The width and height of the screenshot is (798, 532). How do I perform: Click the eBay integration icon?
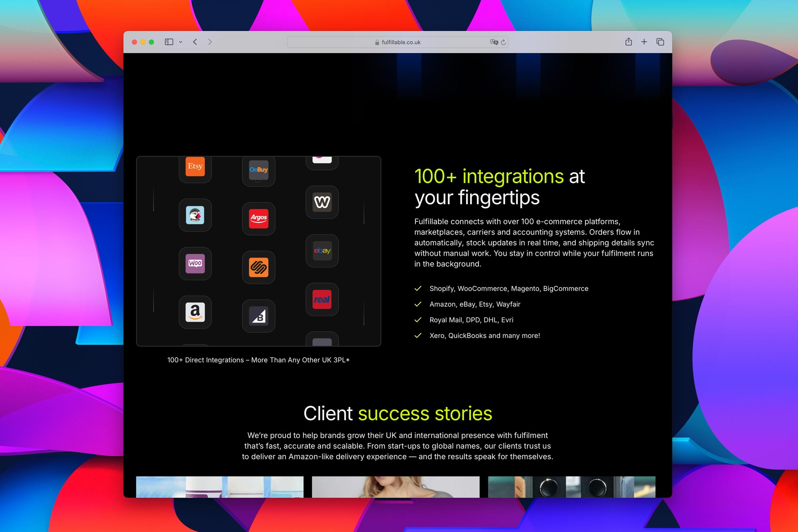tap(322, 251)
